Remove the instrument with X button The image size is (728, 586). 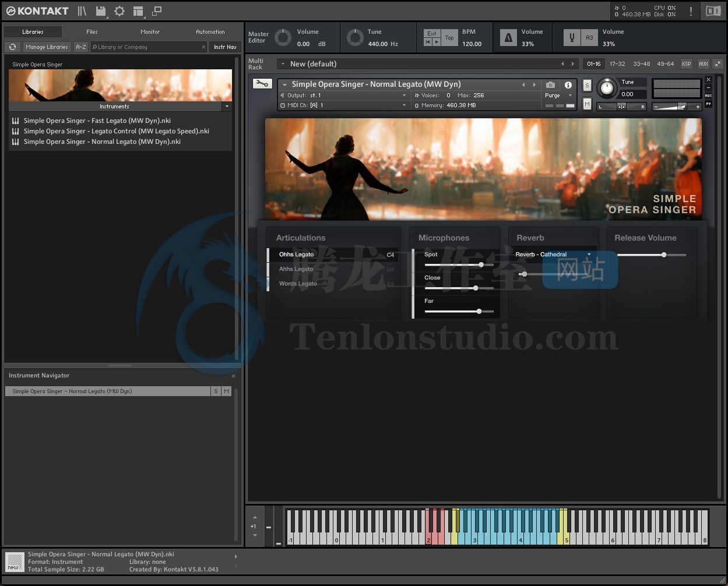(x=708, y=79)
